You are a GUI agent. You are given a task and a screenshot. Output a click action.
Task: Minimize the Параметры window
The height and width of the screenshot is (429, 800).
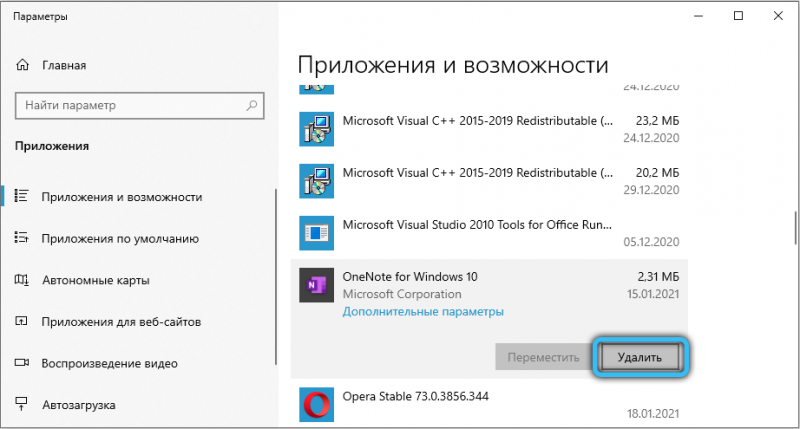coord(698,16)
